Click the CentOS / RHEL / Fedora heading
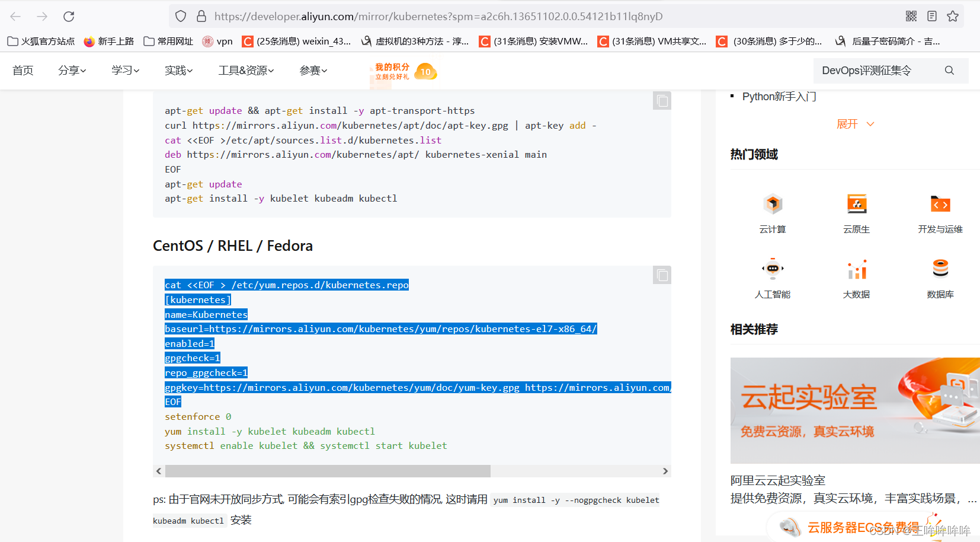The height and width of the screenshot is (542, 980). (233, 246)
